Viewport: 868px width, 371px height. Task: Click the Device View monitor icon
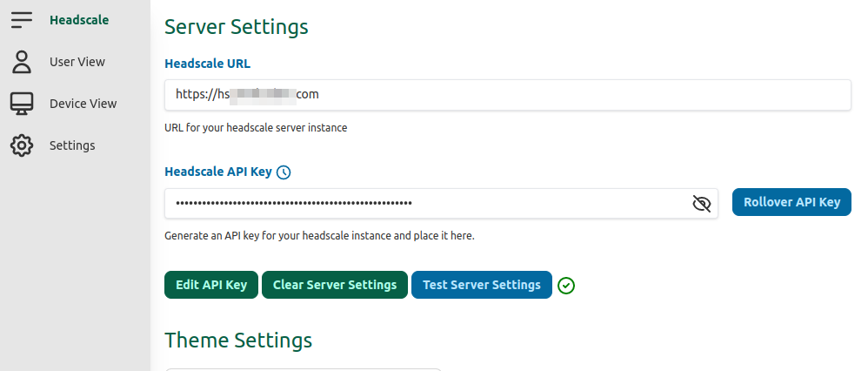(22, 104)
